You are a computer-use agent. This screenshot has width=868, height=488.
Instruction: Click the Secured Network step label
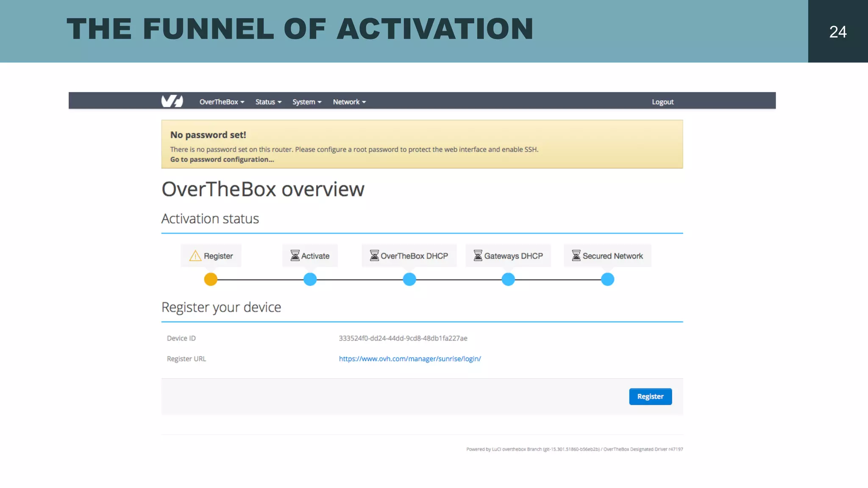point(607,255)
